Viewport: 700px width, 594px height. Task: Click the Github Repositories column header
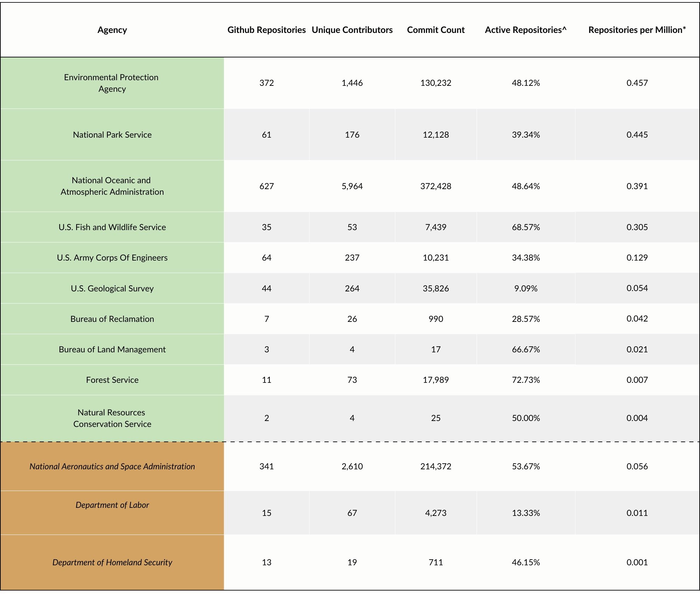267,30
